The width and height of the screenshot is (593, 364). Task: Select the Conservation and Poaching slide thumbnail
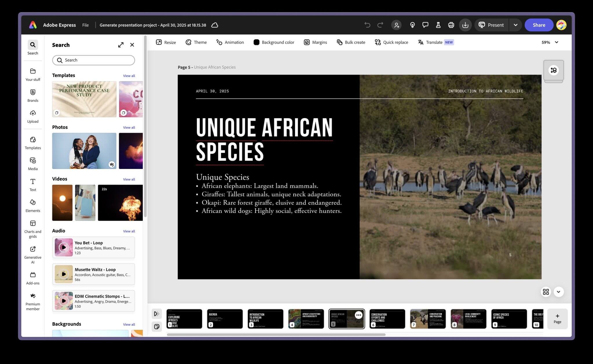coord(428,319)
